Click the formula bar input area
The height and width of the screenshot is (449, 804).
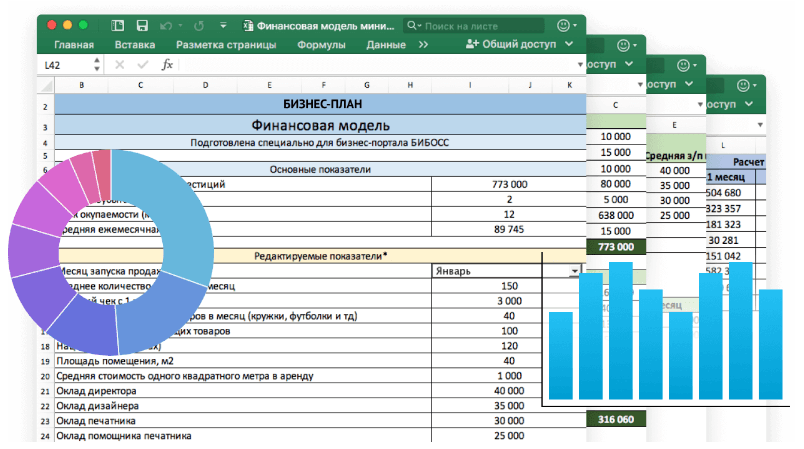click(x=377, y=65)
